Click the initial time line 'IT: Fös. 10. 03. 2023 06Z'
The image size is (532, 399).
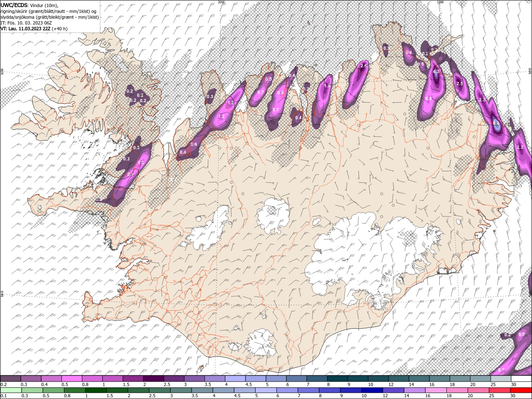coord(26,23)
